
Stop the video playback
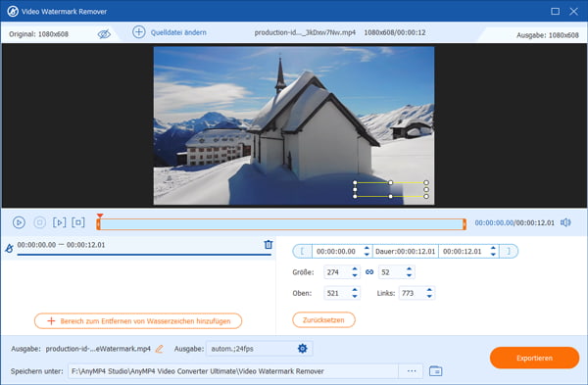point(39,222)
